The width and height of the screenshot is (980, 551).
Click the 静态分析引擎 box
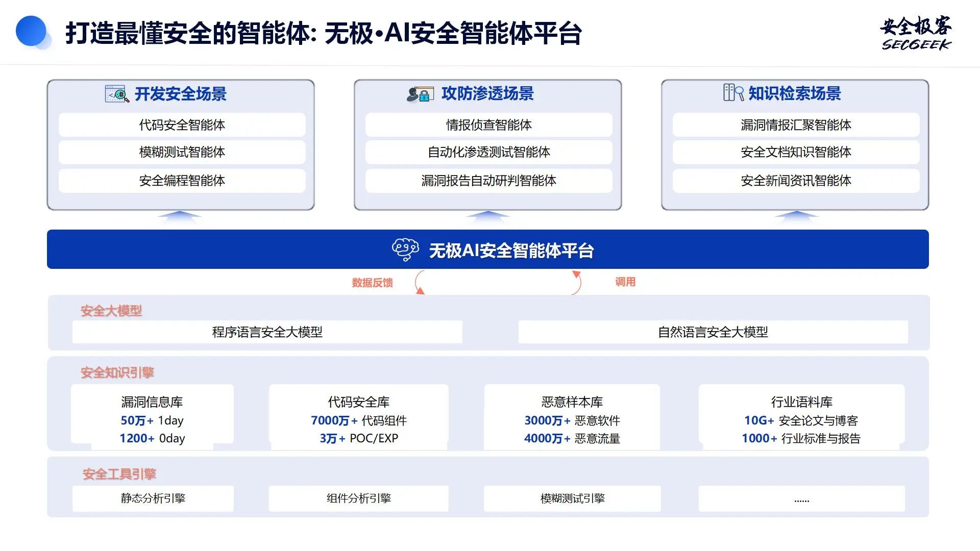pos(153,498)
